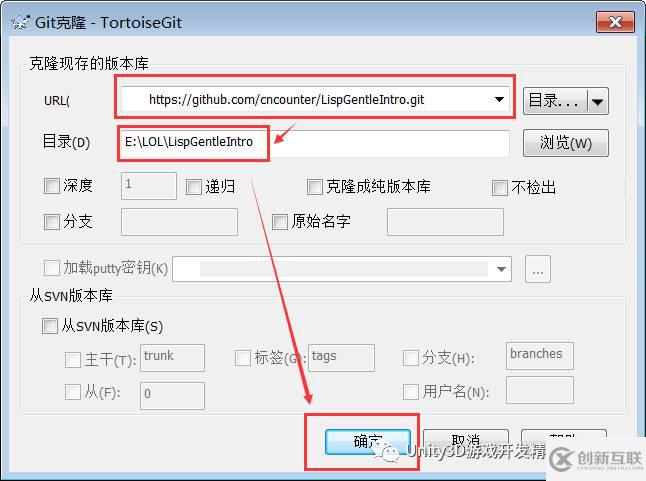Check the 递归 recursive option
The width and height of the screenshot is (646, 481).
(x=194, y=187)
